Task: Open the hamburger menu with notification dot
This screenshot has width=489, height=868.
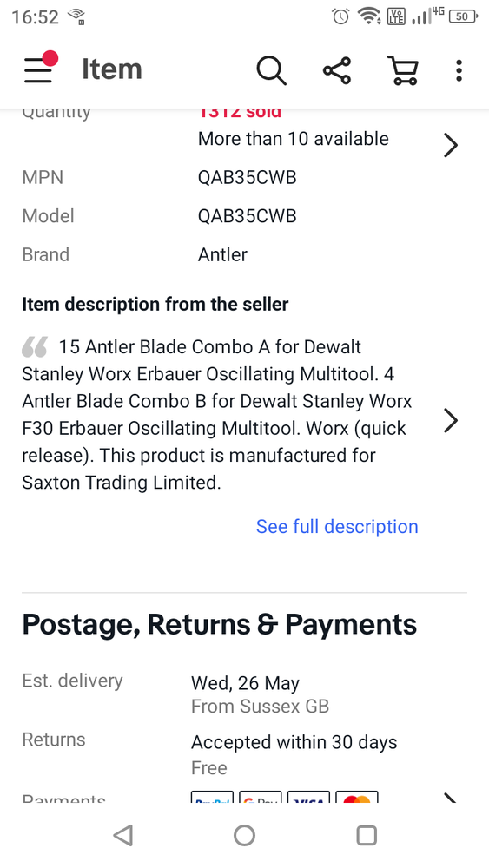Action: point(41,69)
